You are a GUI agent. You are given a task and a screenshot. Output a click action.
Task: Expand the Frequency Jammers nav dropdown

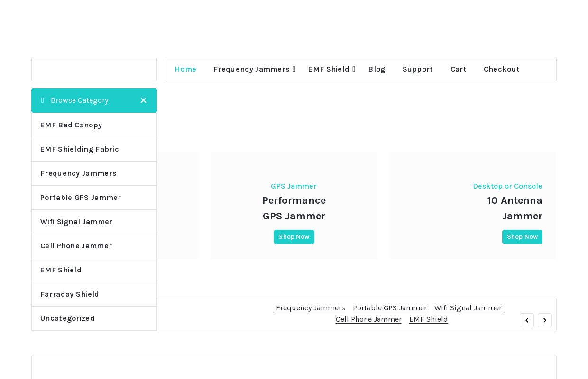tap(294, 69)
